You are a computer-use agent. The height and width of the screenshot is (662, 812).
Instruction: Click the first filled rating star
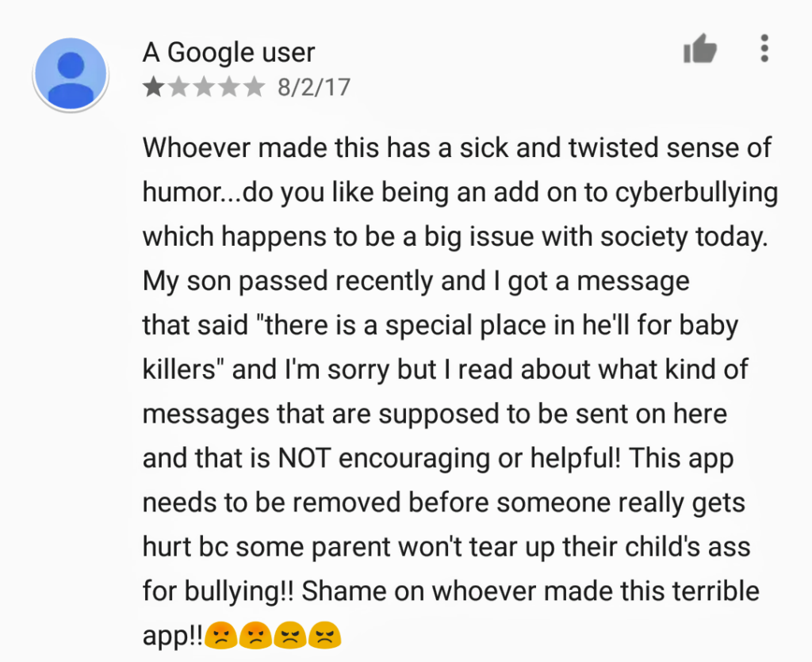click(x=153, y=87)
